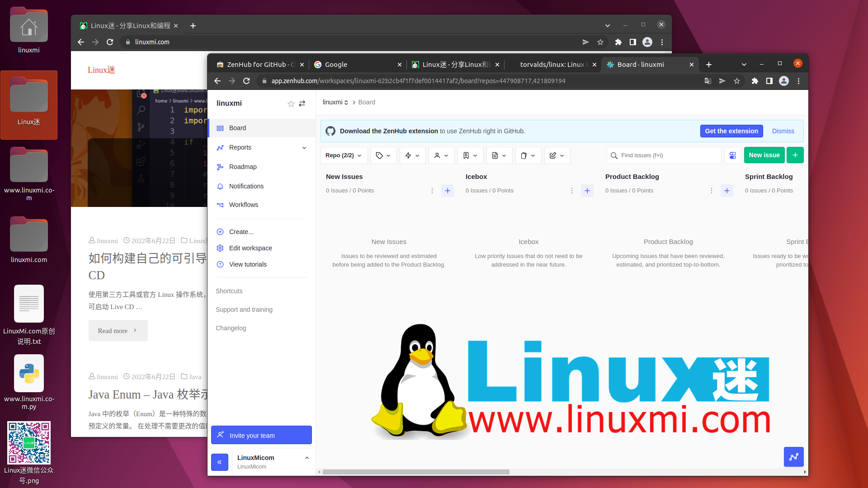
Task: Select the Linux迷 desktop folder
Action: click(x=29, y=104)
